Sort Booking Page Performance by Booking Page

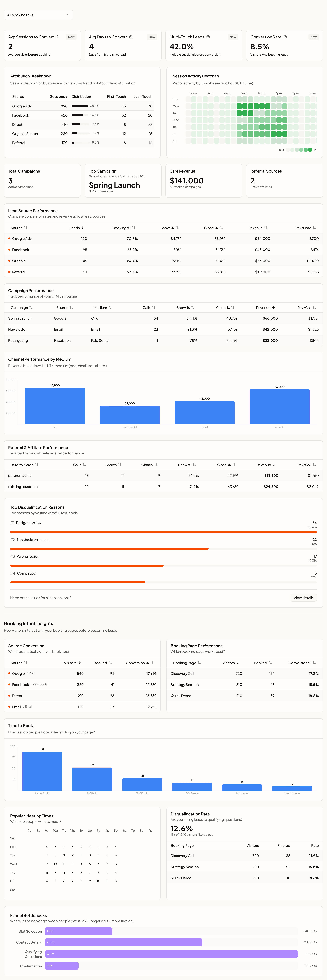[x=187, y=663]
